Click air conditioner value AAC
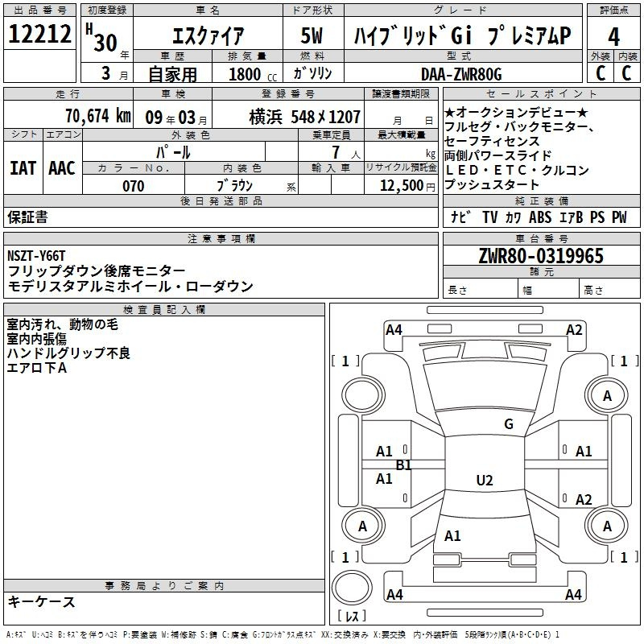This screenshot has height=644, width=644. coord(62,168)
